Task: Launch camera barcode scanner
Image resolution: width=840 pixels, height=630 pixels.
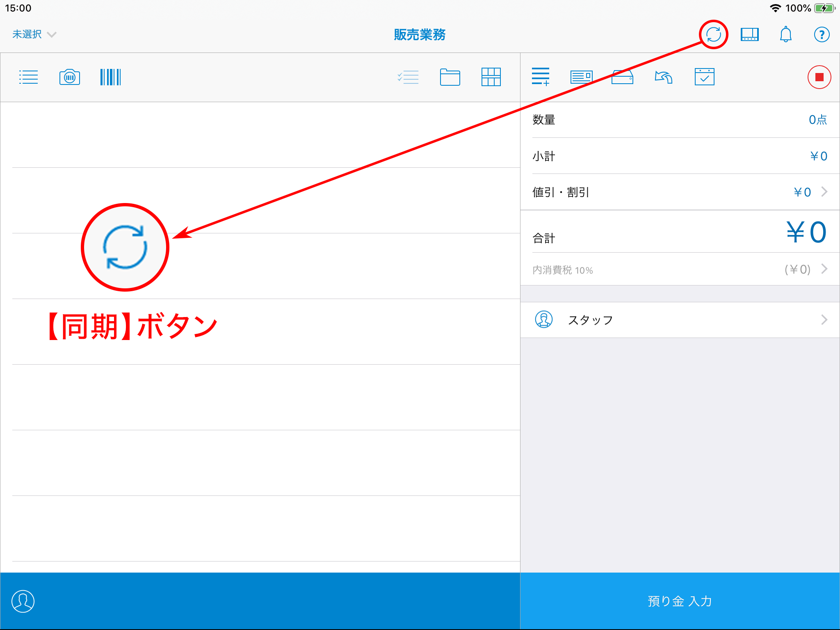Action: [x=70, y=77]
